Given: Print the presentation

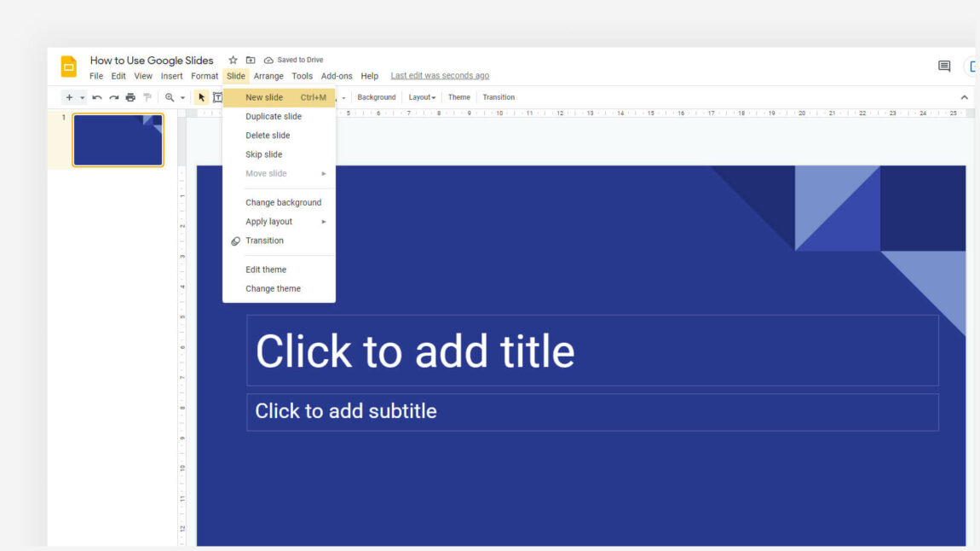Looking at the screenshot, I should click(130, 96).
